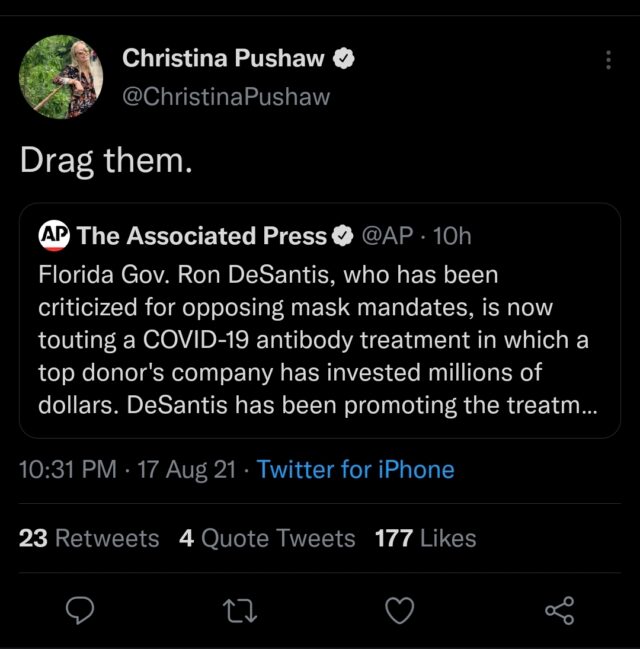This screenshot has height=649, width=640.
Task: Tap the retweet arrows icon
Action: click(240, 611)
